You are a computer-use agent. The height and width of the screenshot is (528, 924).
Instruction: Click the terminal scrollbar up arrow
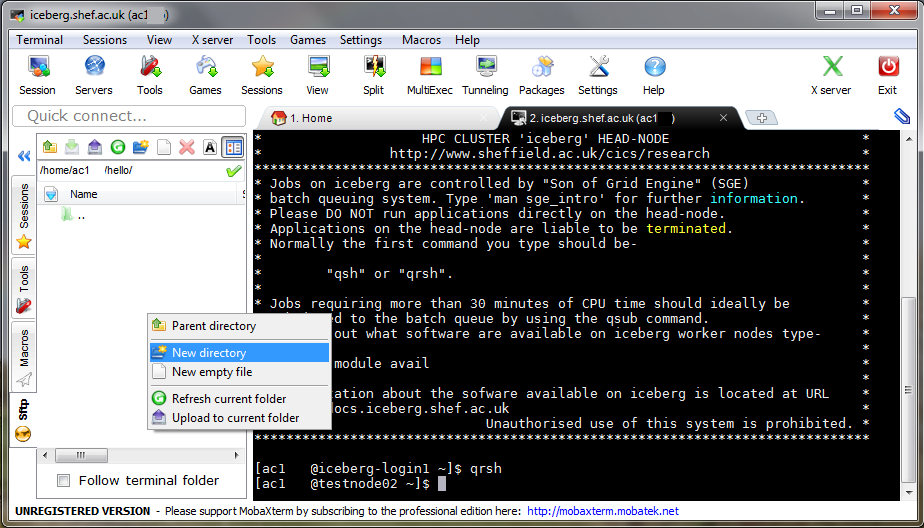point(908,137)
